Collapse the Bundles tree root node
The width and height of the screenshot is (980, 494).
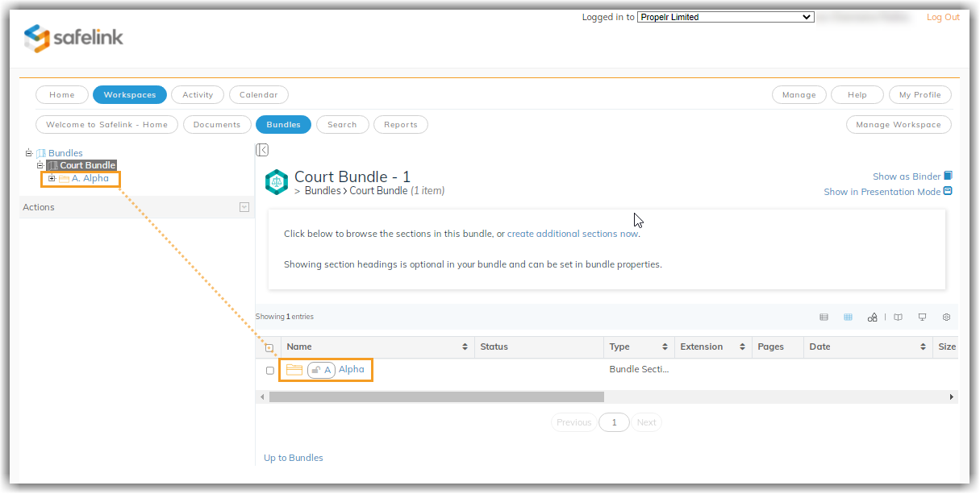tap(29, 152)
